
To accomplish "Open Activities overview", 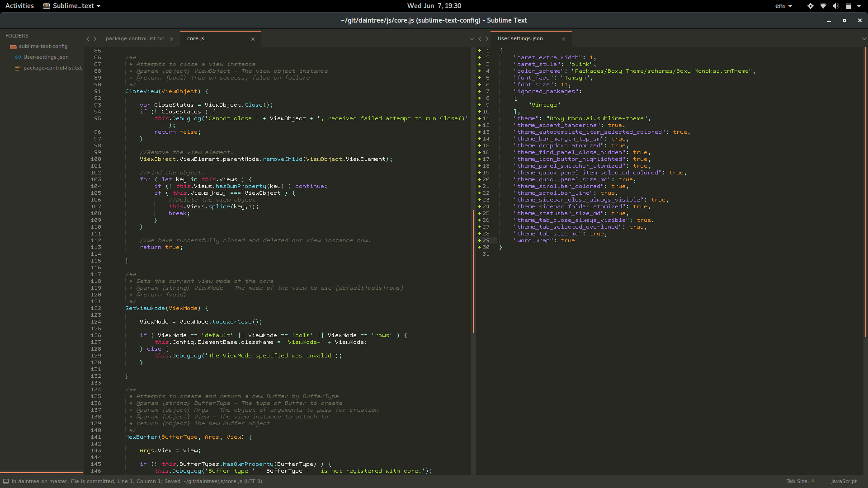I will click(x=19, y=6).
